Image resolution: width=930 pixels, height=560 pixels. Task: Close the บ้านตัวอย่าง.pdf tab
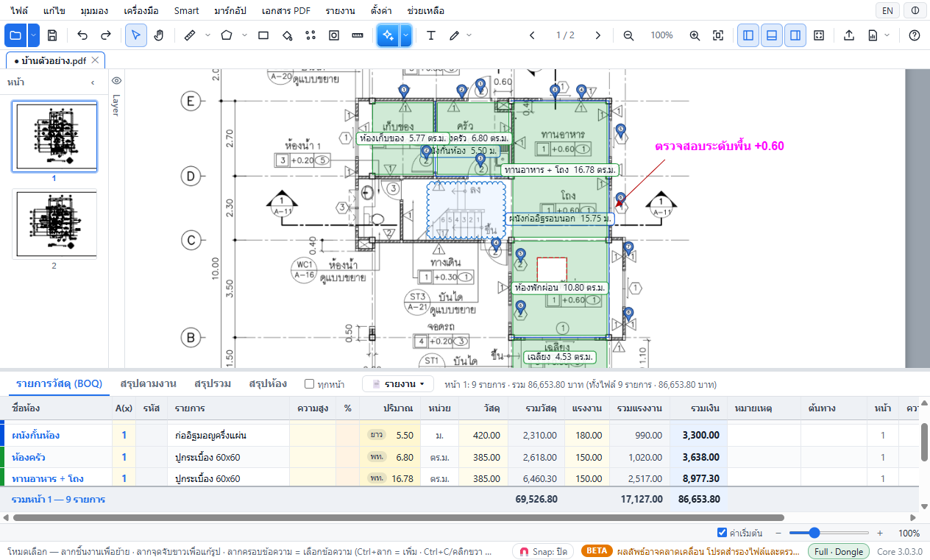[x=95, y=60]
